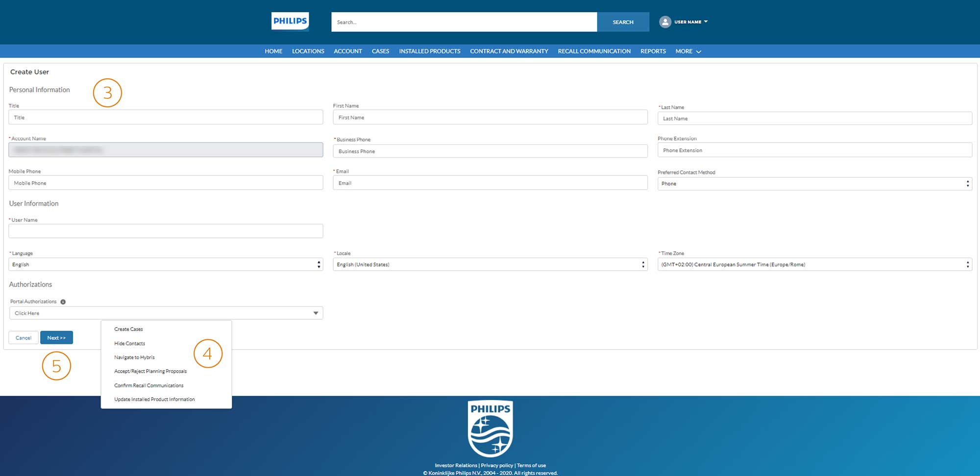Open the Language dropdown
Image resolution: width=980 pixels, height=476 pixels.
(x=166, y=264)
